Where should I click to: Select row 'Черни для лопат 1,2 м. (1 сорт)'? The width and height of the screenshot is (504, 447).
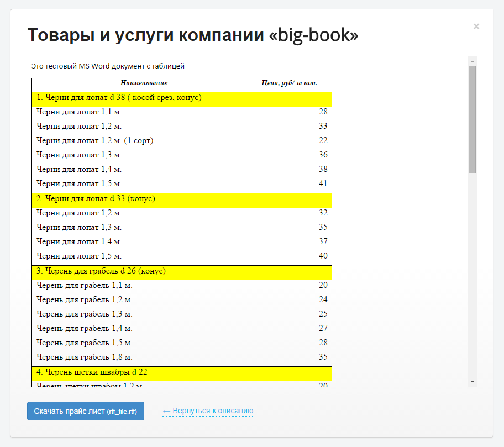(95, 140)
